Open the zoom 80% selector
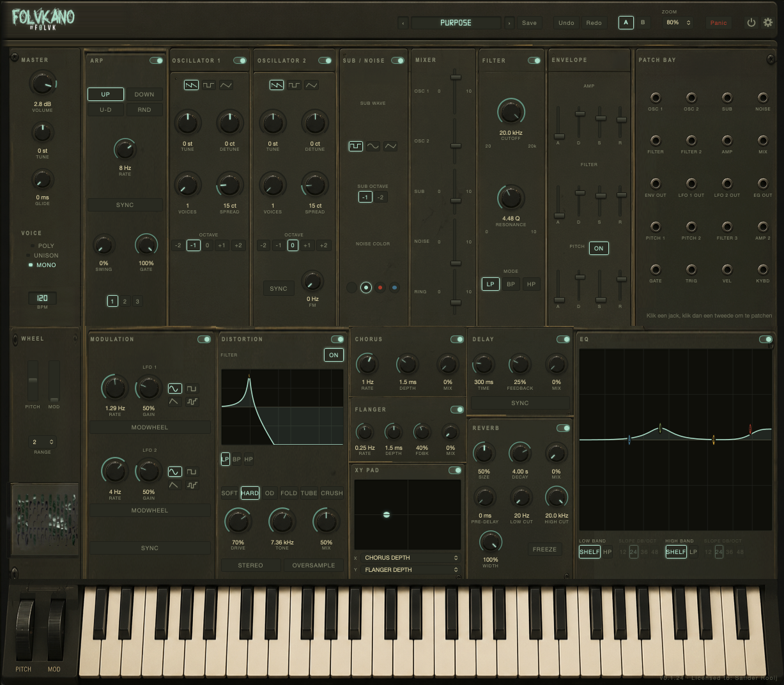The width and height of the screenshot is (784, 685). (678, 22)
